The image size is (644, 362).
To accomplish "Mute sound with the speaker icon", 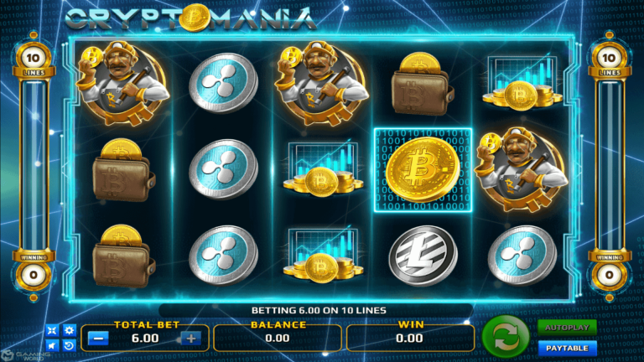I will pos(52,345).
